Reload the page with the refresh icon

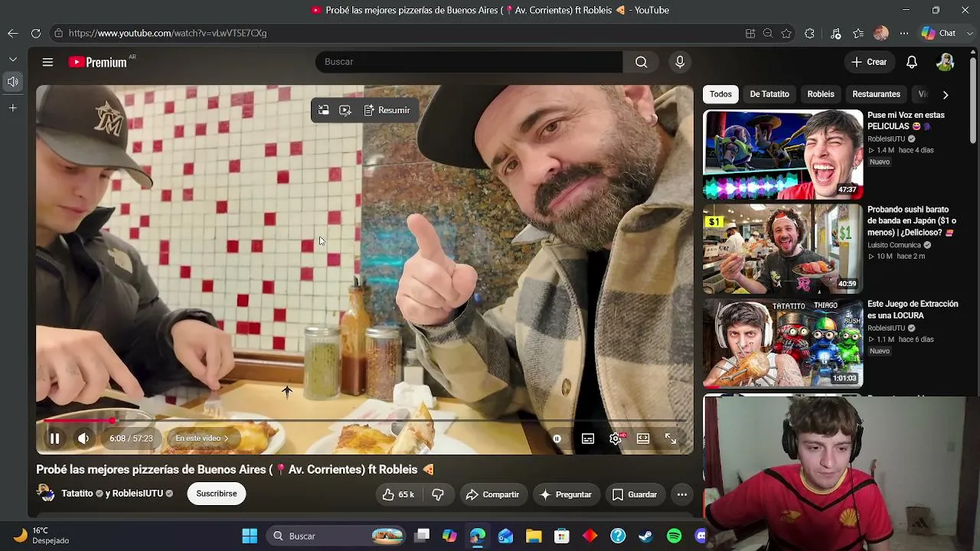(x=36, y=34)
